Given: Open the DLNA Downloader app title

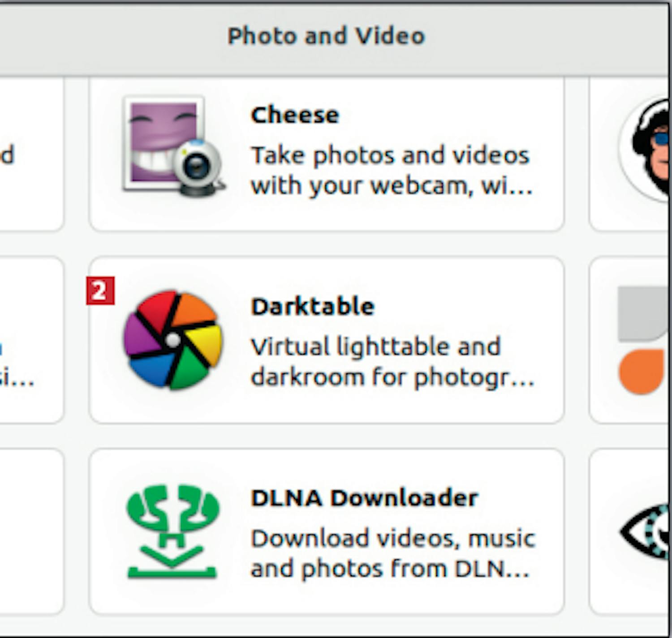Looking at the screenshot, I should [x=364, y=498].
